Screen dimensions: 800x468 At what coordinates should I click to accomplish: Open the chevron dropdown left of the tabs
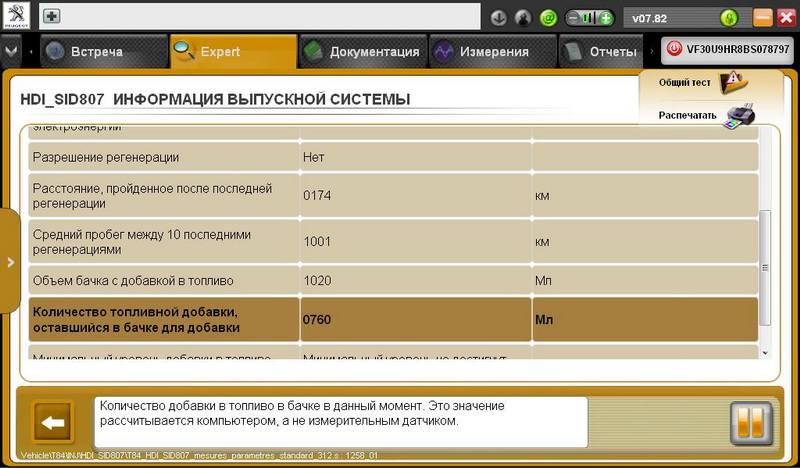click(11, 50)
